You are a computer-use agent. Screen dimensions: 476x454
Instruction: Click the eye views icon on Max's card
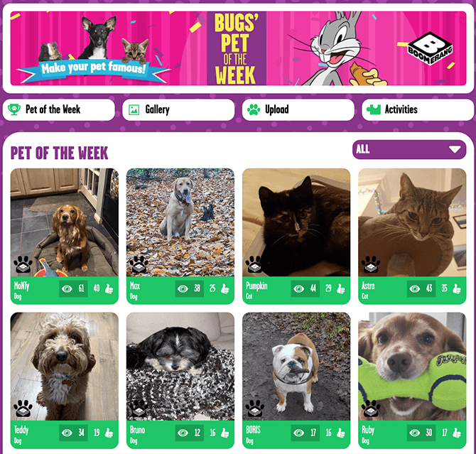pyautogui.click(x=183, y=288)
